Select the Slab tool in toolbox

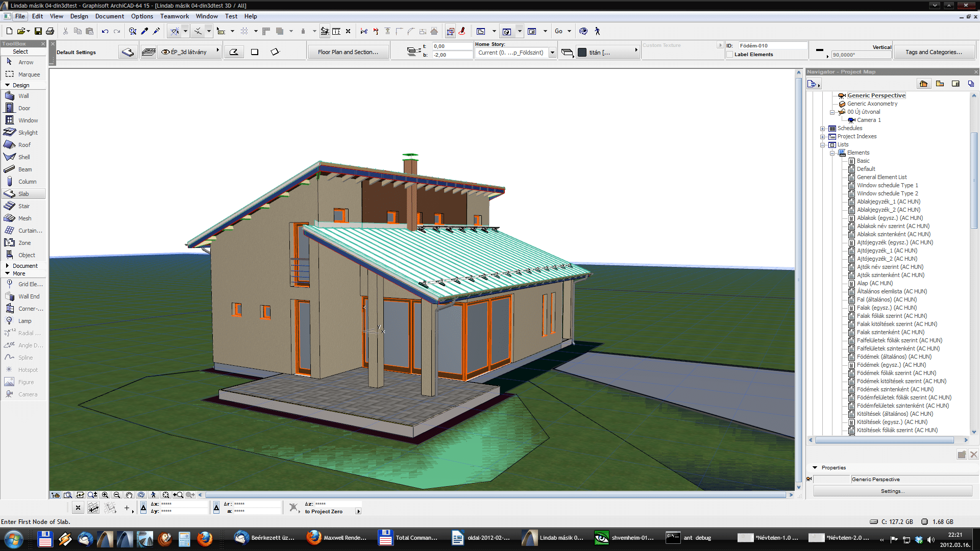(x=23, y=193)
